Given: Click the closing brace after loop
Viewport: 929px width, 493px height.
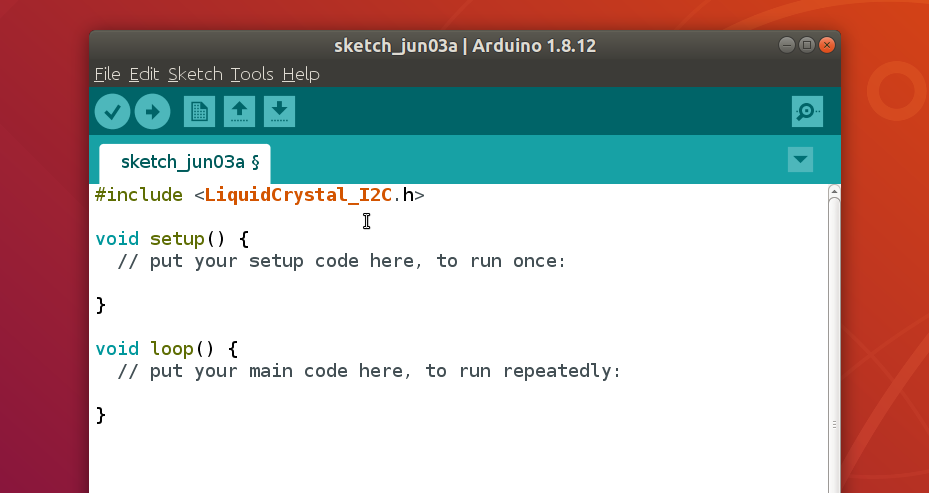Looking at the screenshot, I should (x=101, y=415).
